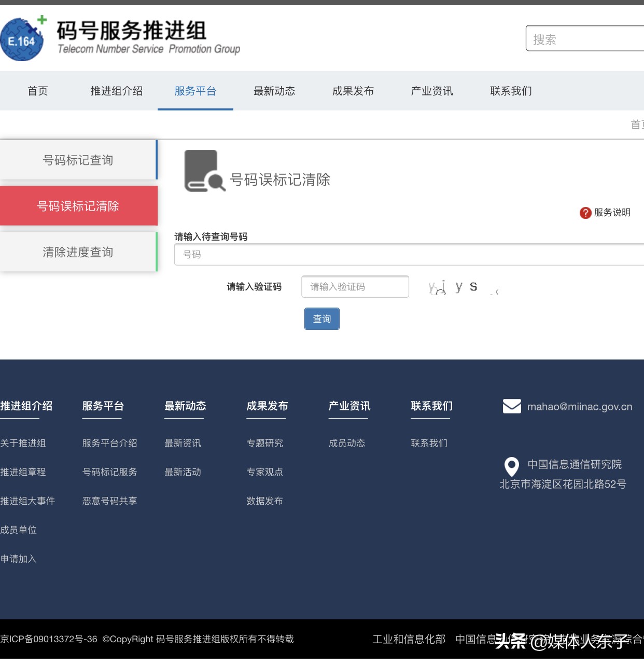Open the 恶意号码共享 footer link
644x665 pixels.
point(109,501)
